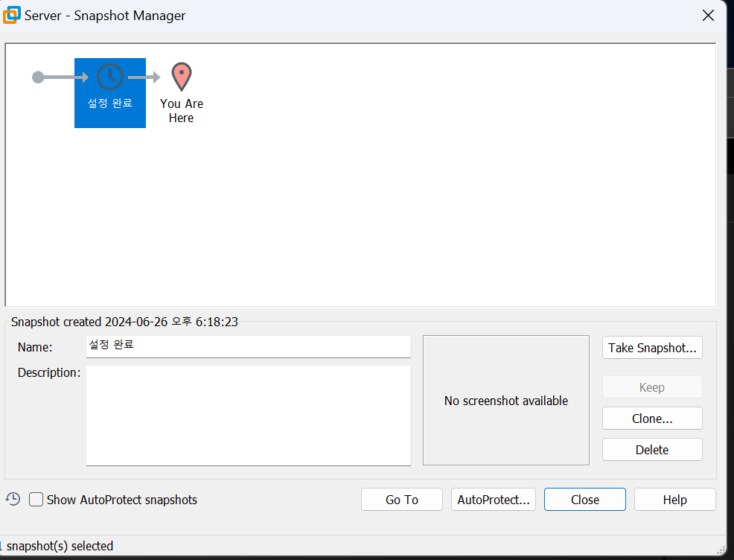This screenshot has width=734, height=560.
Task: Click the window resize grip at corner
Action: click(x=721, y=550)
